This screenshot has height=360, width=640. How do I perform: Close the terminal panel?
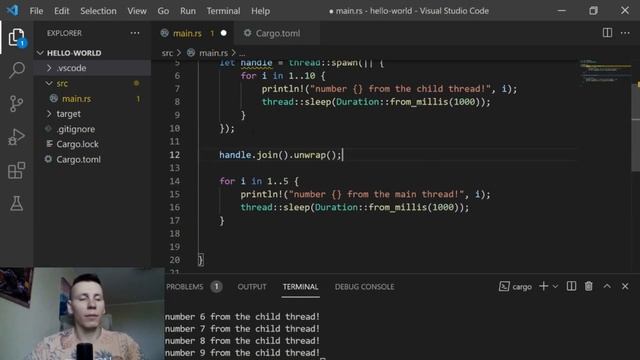625,286
